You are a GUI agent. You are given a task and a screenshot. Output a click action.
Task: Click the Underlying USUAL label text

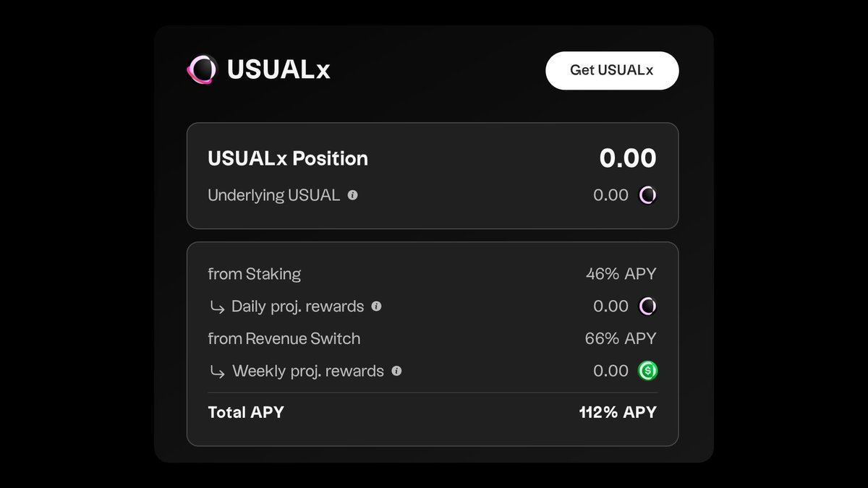273,195
